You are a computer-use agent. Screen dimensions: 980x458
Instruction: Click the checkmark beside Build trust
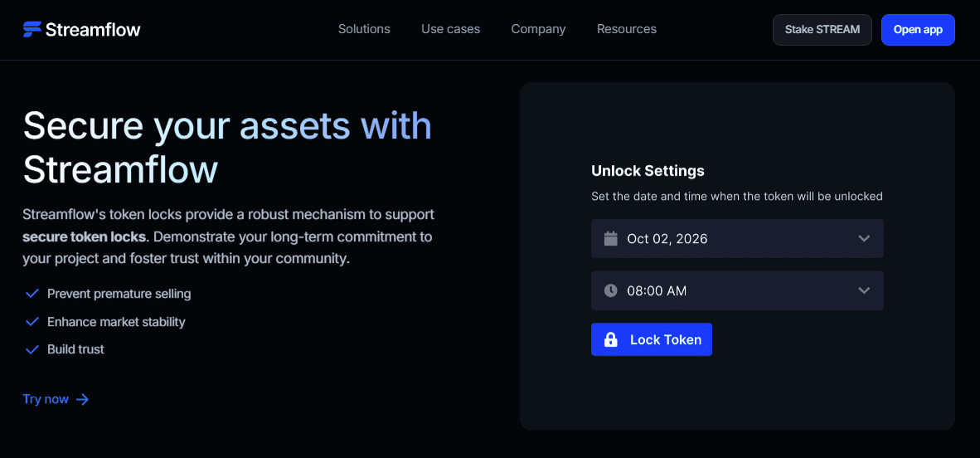click(x=32, y=349)
